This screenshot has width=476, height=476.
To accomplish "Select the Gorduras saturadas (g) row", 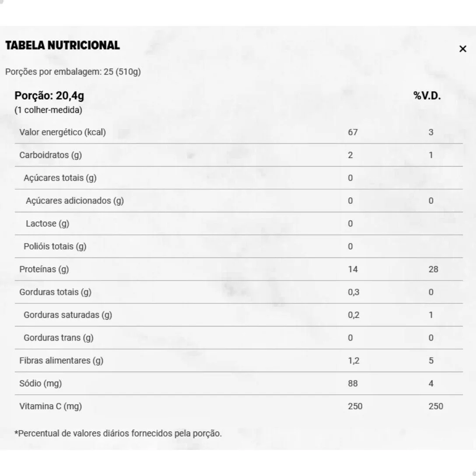I will 68,315.
